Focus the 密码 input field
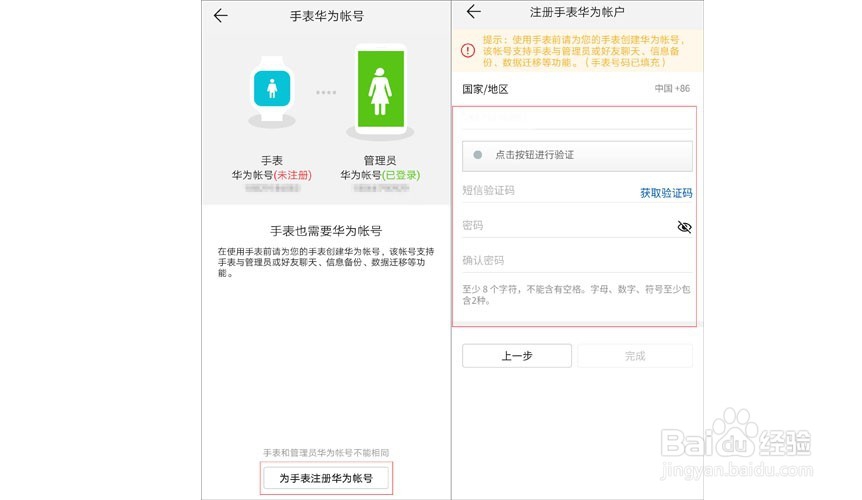 click(x=566, y=226)
